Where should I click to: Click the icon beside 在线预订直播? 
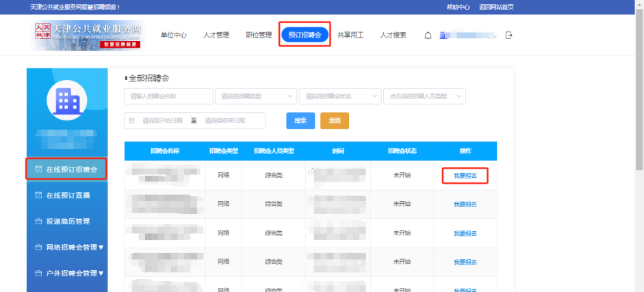(x=38, y=195)
